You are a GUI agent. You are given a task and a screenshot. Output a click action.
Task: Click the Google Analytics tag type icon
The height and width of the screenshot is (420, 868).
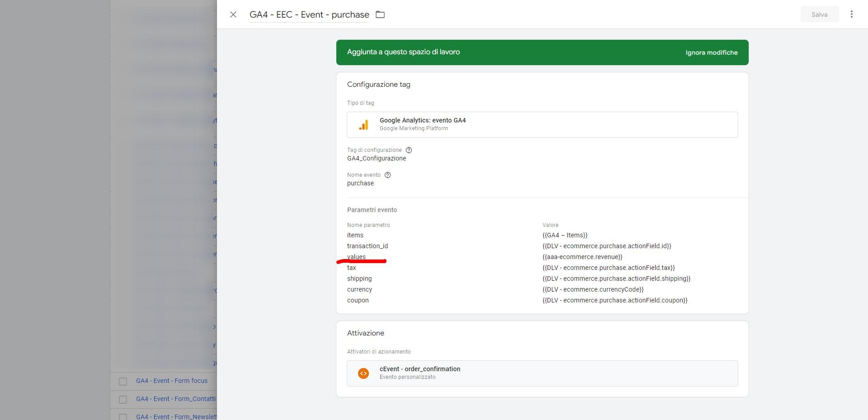[363, 125]
